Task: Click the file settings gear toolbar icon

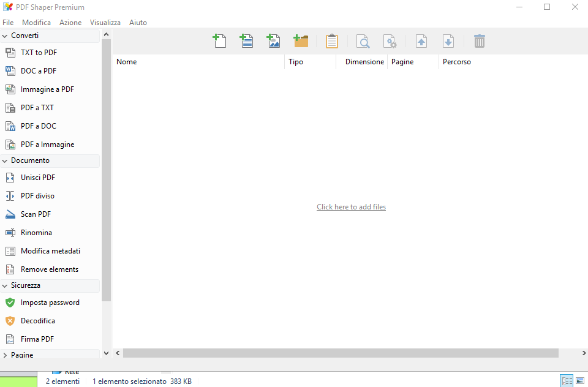Action: (x=390, y=41)
